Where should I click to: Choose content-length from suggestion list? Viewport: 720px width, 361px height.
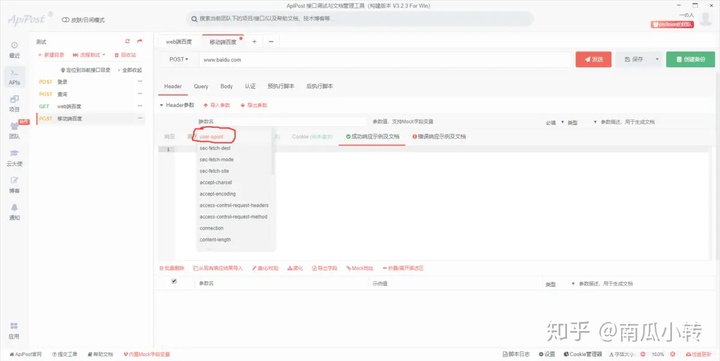(236, 239)
